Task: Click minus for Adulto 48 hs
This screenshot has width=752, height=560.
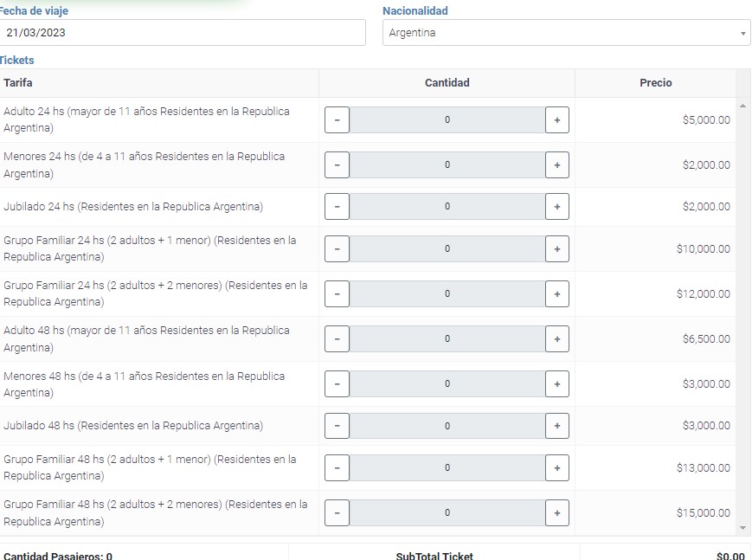Action: tap(337, 338)
